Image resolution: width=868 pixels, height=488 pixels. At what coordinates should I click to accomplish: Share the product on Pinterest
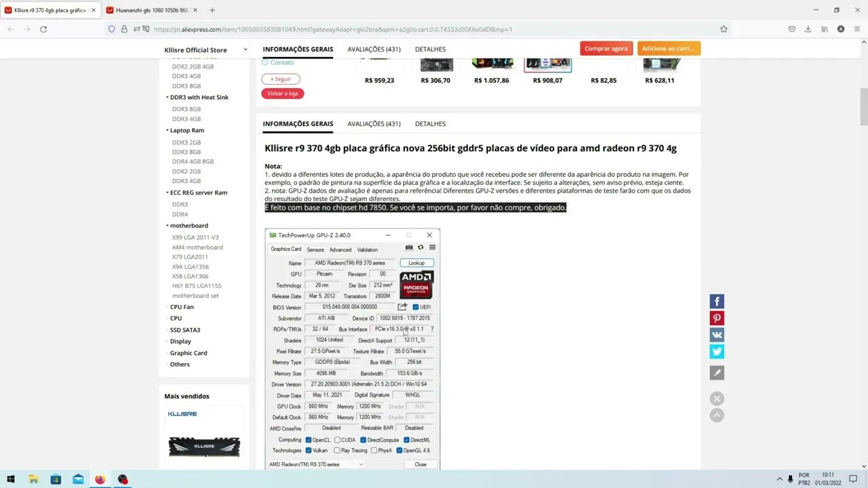coord(717,318)
